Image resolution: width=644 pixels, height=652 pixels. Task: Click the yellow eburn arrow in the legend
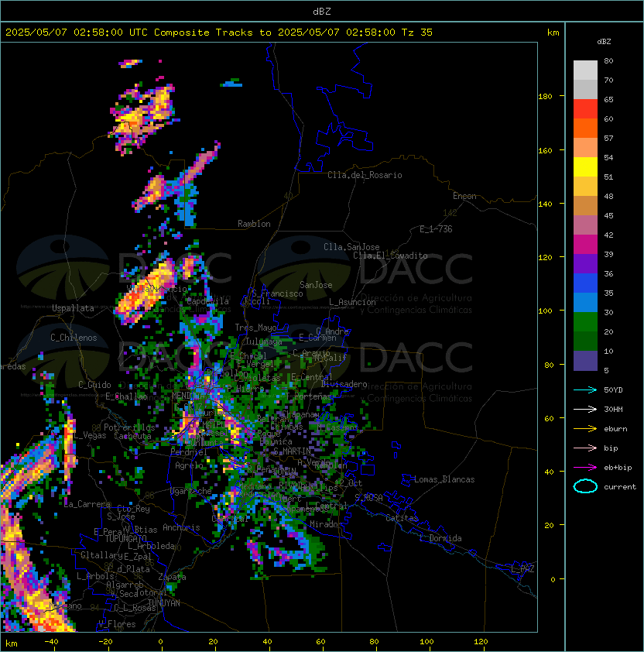[x=585, y=429]
